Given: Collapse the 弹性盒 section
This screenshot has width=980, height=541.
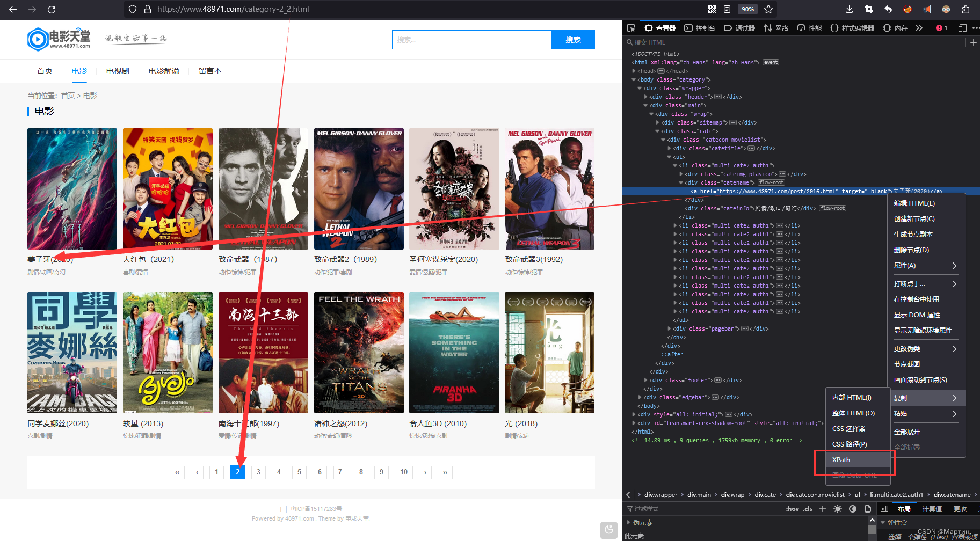Looking at the screenshot, I should (x=883, y=522).
